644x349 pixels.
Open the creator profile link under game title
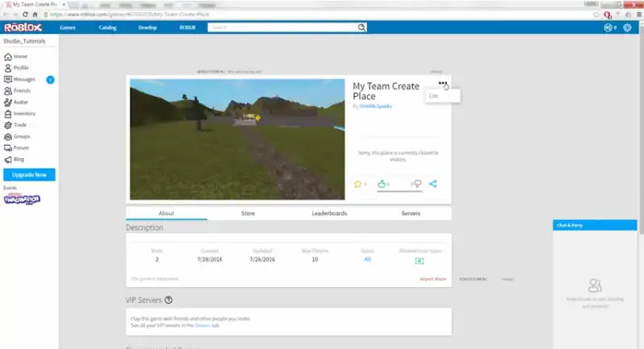tap(375, 106)
